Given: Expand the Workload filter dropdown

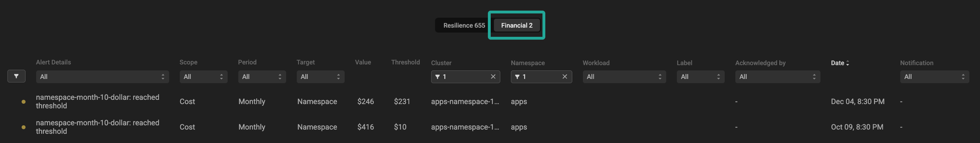Looking at the screenshot, I should click(x=624, y=76).
